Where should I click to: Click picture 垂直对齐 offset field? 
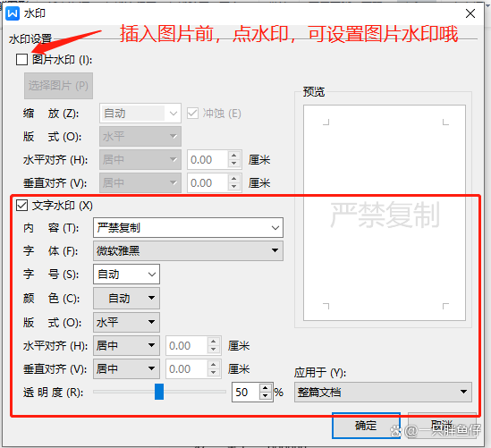(x=207, y=182)
